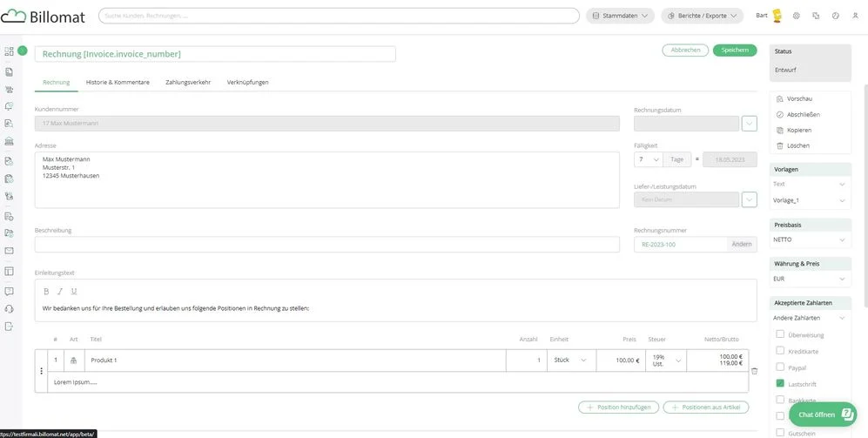Switch to the Zahlungsverkehr tab
Image resolution: width=868 pixels, height=438 pixels.
pyautogui.click(x=188, y=82)
